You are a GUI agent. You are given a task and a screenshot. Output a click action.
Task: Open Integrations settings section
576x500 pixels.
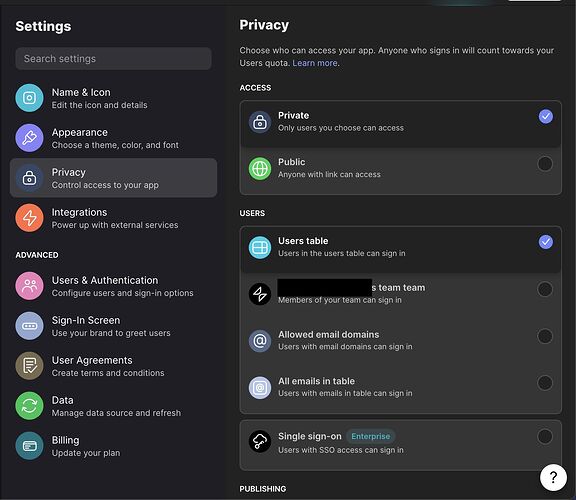tap(114, 218)
